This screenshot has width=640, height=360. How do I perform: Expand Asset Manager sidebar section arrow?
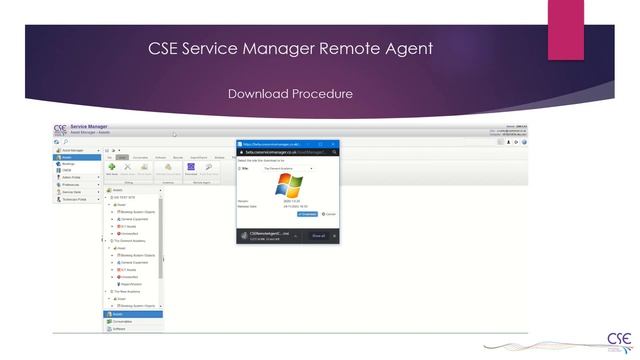pyautogui.click(x=98, y=151)
